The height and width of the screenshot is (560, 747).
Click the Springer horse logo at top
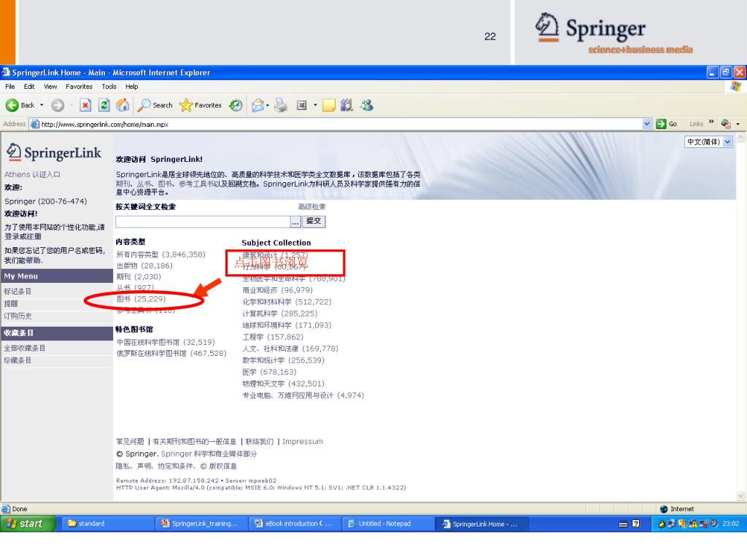pos(546,27)
